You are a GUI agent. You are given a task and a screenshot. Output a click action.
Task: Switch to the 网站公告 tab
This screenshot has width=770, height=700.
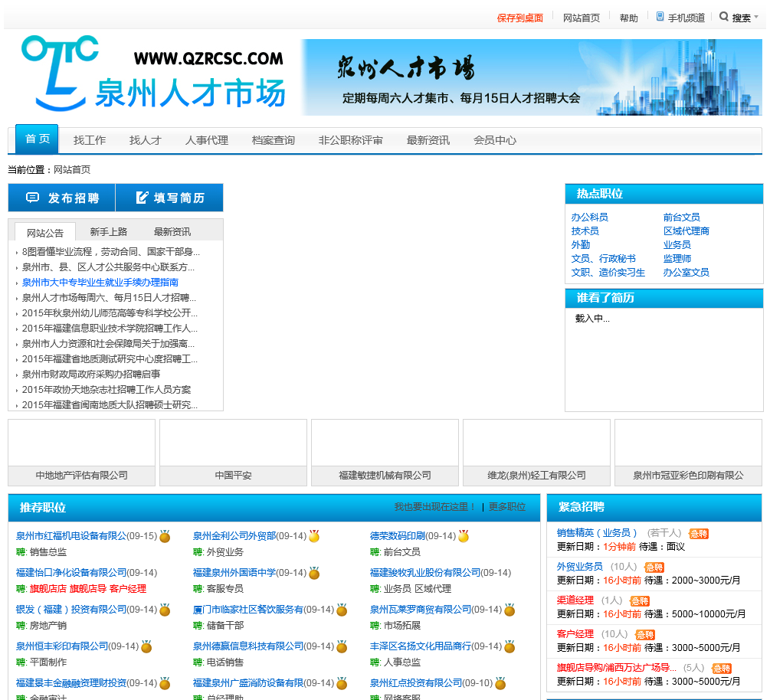click(x=45, y=233)
